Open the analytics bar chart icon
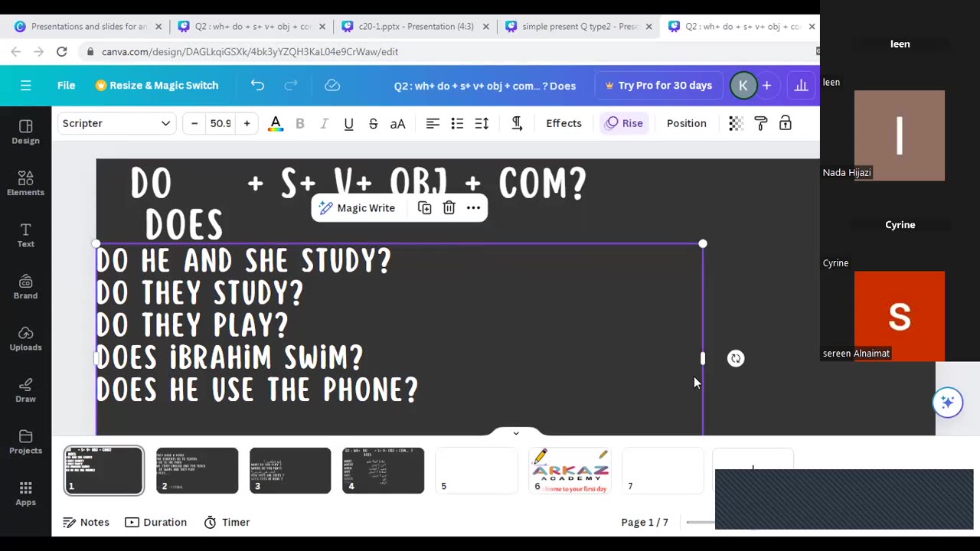Image resolution: width=980 pixels, height=551 pixels. coord(801,86)
